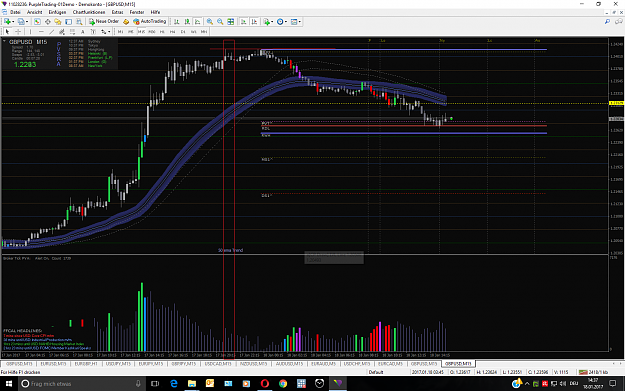Switch timeframe to H1
This screenshot has width=625, height=391.
tap(162, 31)
